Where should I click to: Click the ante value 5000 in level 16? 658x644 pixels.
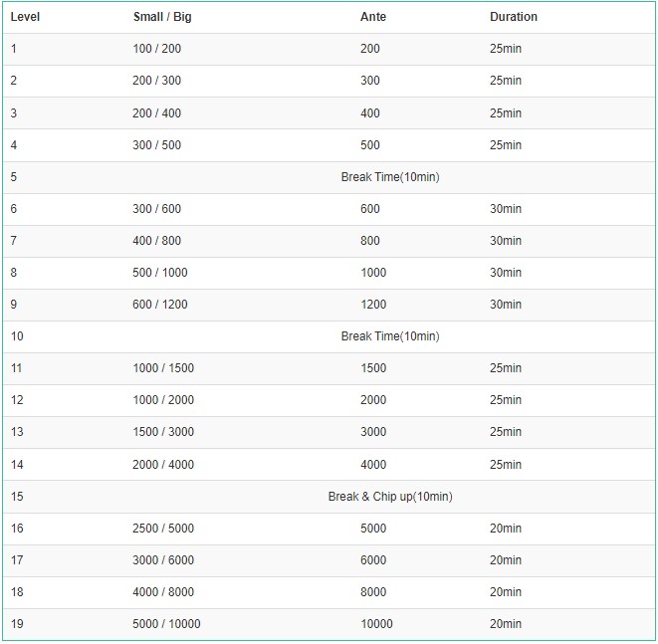[373, 529]
